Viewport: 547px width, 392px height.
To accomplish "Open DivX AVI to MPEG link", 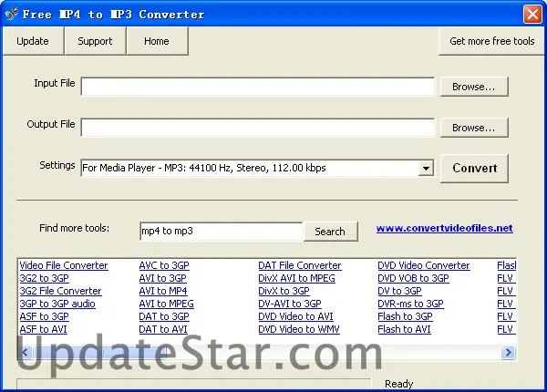I will click(x=296, y=278).
